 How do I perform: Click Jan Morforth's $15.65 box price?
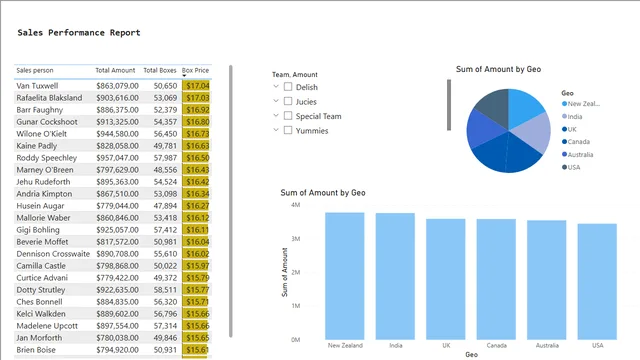198,338
